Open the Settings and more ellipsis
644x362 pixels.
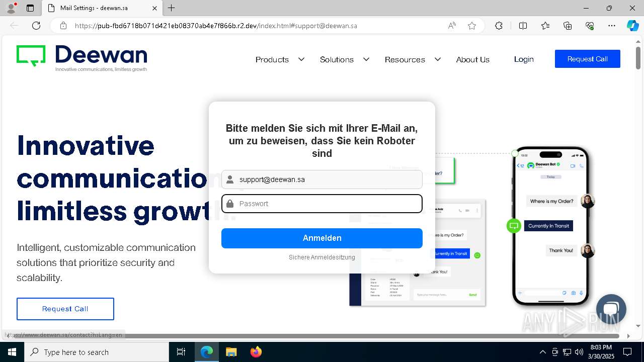612,26
